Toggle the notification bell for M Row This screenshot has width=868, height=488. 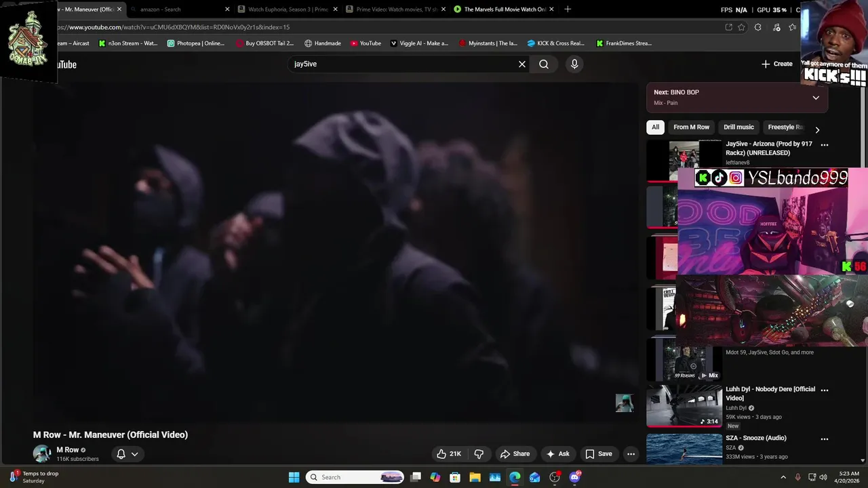[x=121, y=454]
